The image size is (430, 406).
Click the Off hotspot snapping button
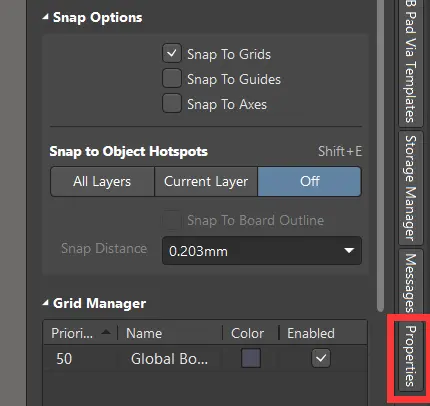coord(309,182)
